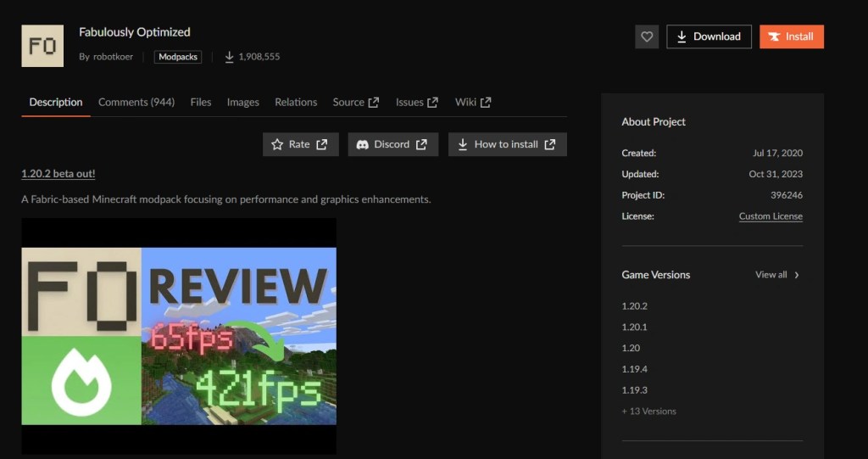Viewport: 868px width, 459px height.
Task: Click the Created date Jul 17, 2020
Action: pos(778,153)
